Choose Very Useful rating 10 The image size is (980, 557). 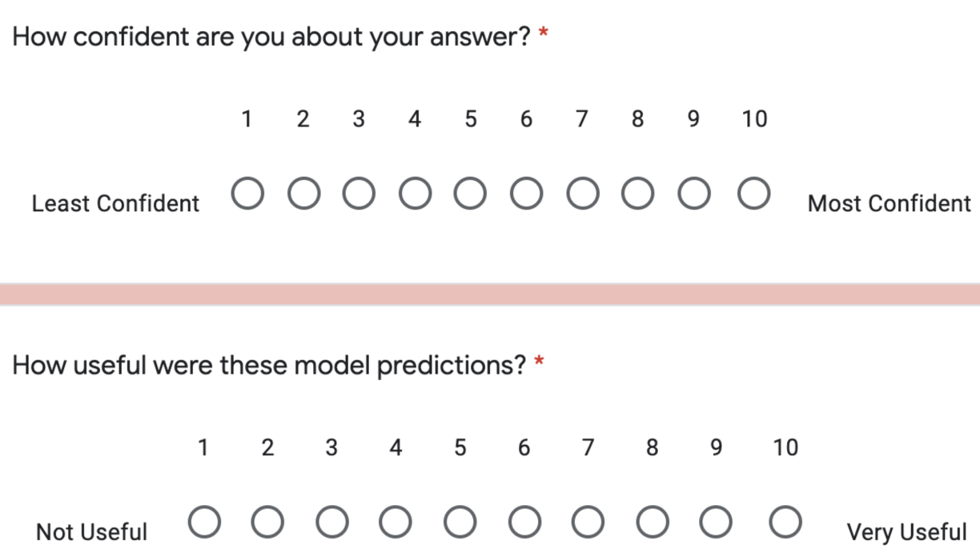pos(785,523)
